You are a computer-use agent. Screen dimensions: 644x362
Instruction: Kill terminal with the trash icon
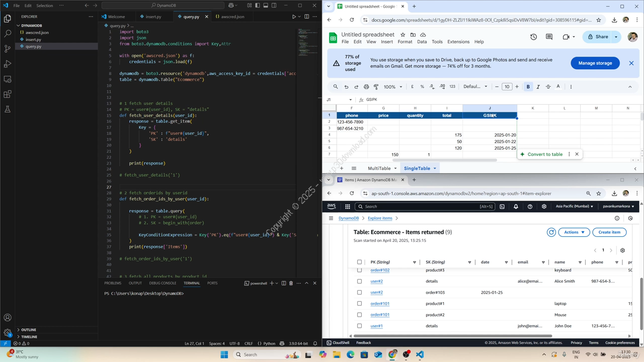[291, 283]
